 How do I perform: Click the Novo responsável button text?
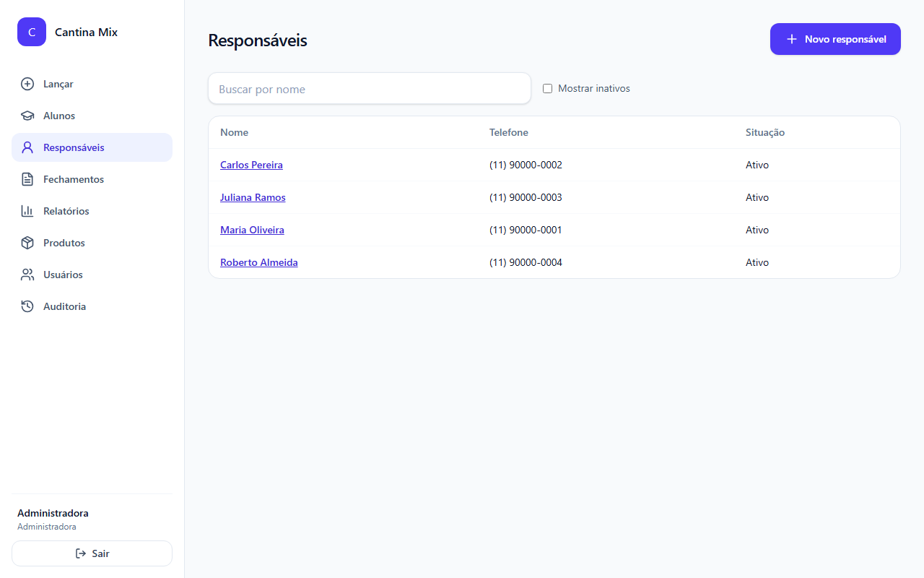[x=845, y=39]
